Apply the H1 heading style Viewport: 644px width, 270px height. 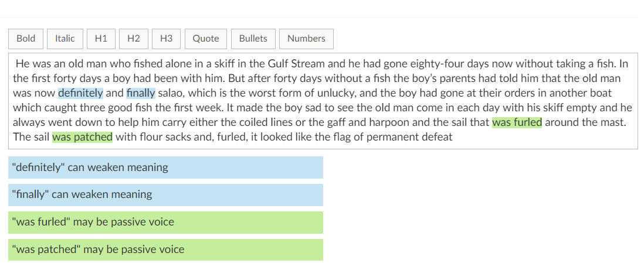(x=101, y=39)
